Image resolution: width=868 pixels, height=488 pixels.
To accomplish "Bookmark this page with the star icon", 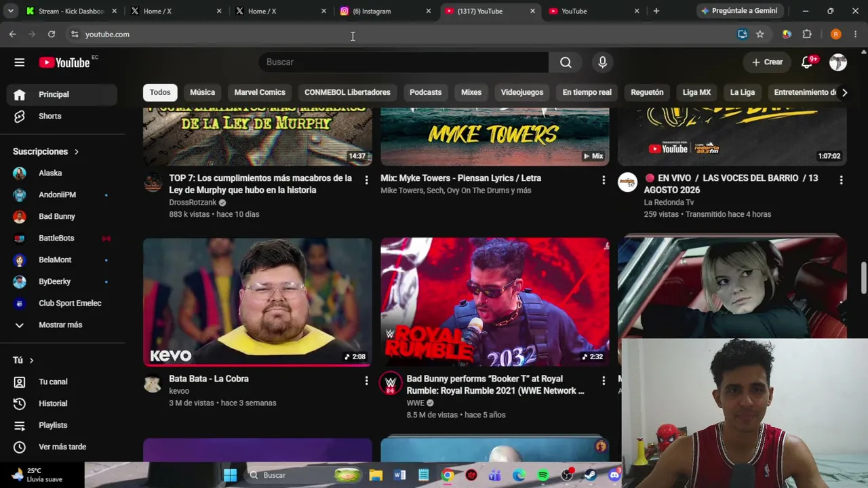I will tap(760, 34).
